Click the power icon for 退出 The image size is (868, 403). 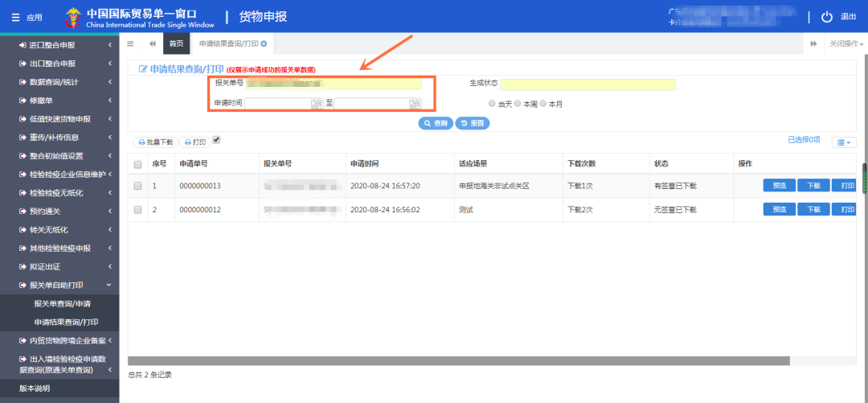click(x=826, y=17)
